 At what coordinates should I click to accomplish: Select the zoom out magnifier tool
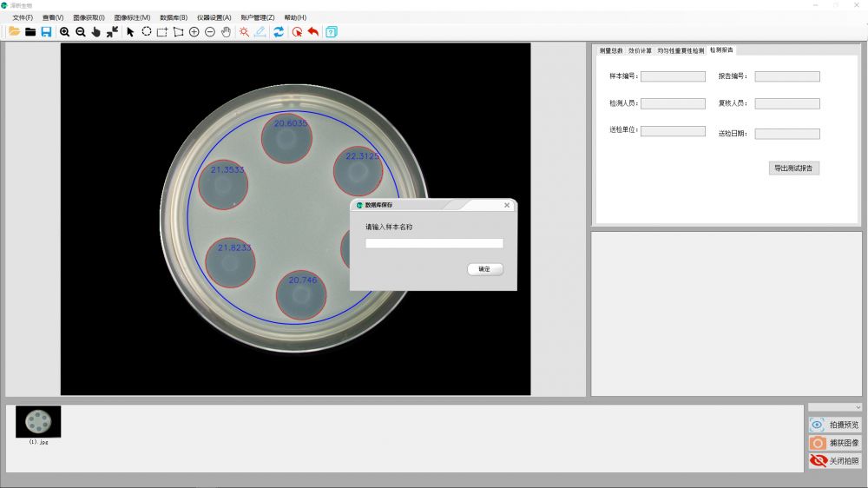pyautogui.click(x=81, y=32)
